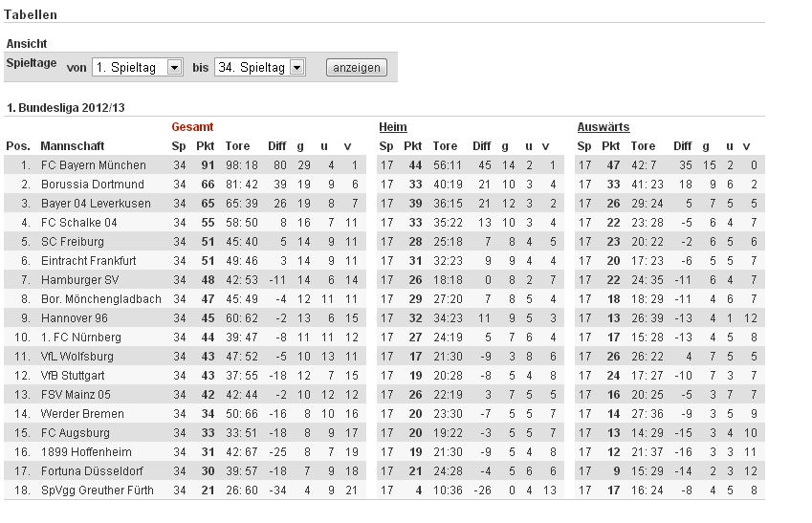Click Borussia Dortmund in the table
The image size is (812, 523).
pos(92,185)
